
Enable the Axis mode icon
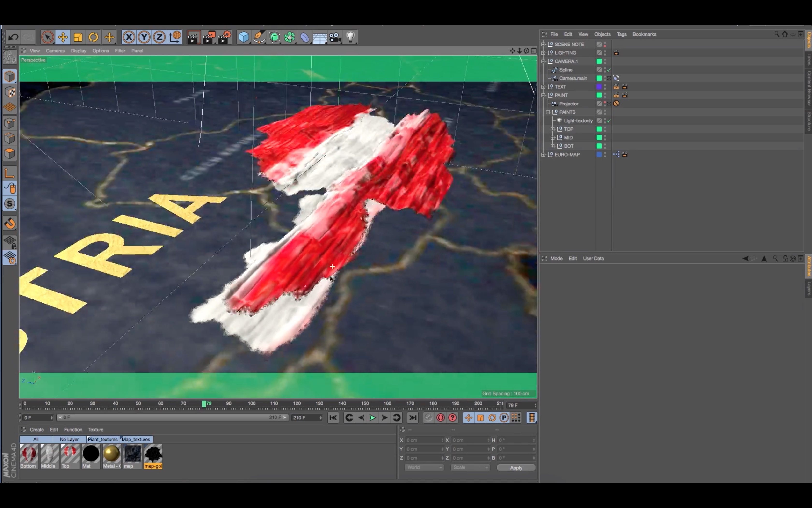coord(10,173)
